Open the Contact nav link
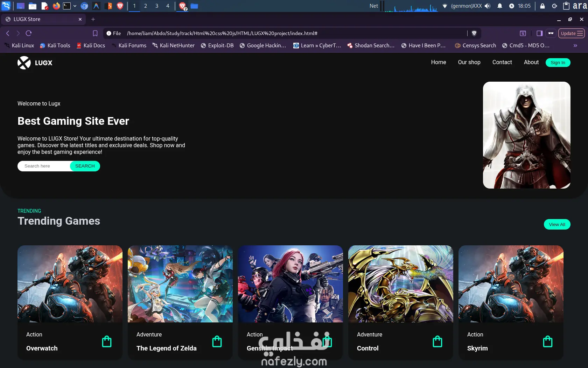 [502, 62]
